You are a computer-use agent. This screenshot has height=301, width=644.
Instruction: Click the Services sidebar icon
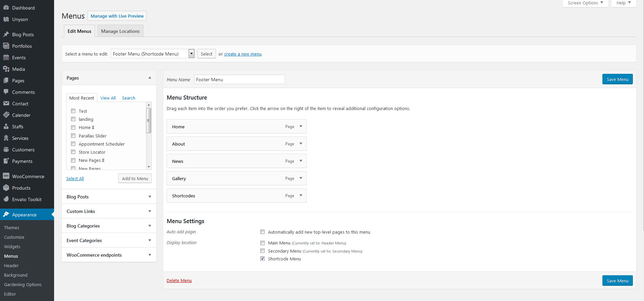coord(6,138)
